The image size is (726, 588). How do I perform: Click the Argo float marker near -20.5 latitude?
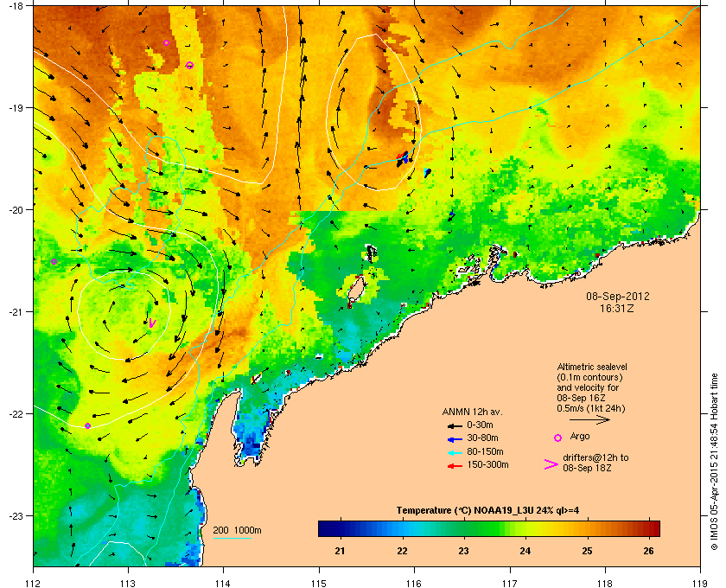[x=54, y=262]
